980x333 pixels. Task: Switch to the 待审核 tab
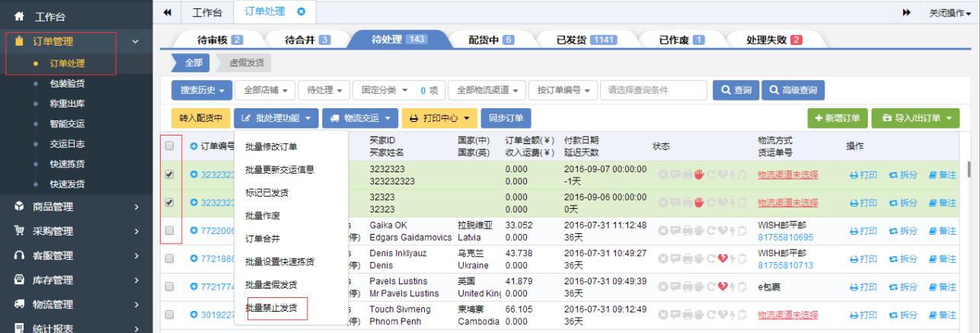(x=219, y=40)
